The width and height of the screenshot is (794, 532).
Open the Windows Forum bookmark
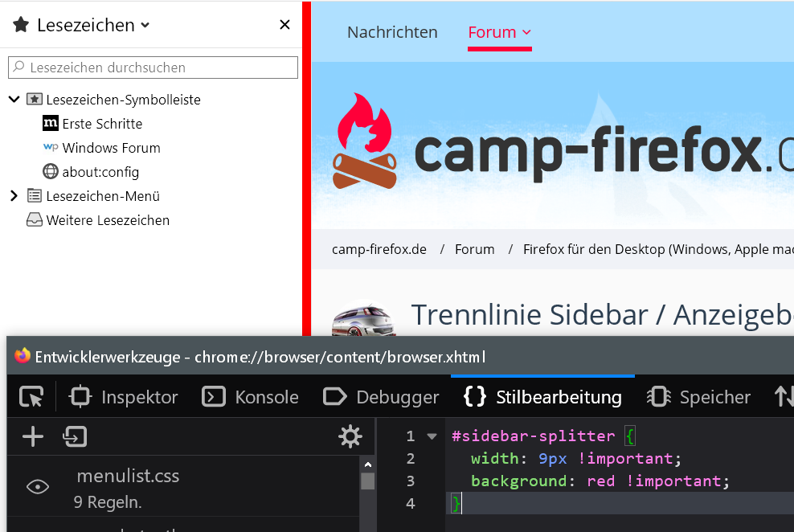coord(111,148)
